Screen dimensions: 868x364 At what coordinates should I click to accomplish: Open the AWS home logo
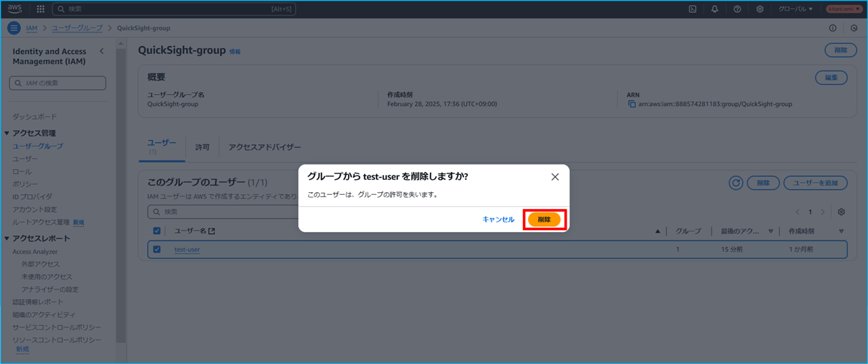click(x=15, y=9)
